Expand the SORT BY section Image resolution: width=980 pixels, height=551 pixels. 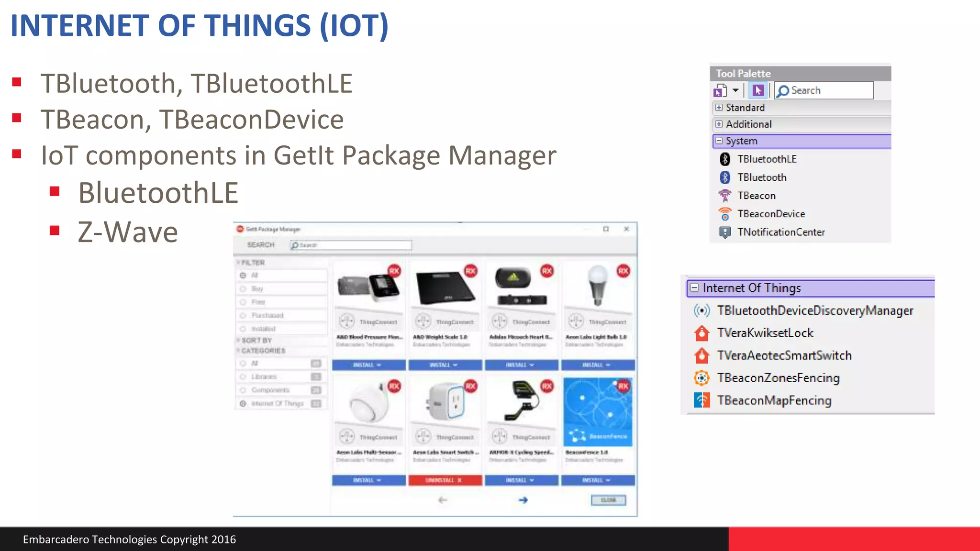[x=238, y=340]
